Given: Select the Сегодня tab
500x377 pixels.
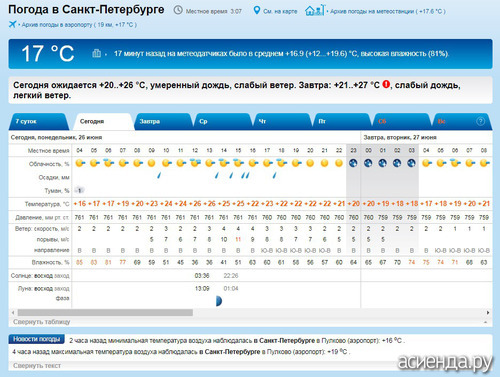Looking at the screenshot, I should click(103, 121).
